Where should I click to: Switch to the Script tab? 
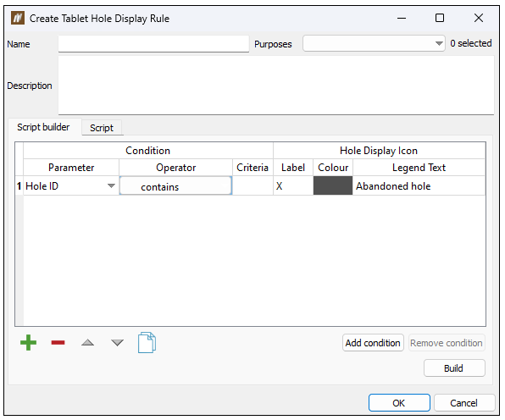click(x=102, y=128)
